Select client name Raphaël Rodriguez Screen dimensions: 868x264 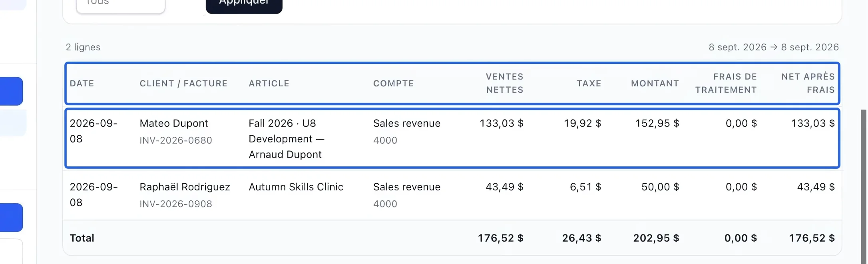[185, 187]
